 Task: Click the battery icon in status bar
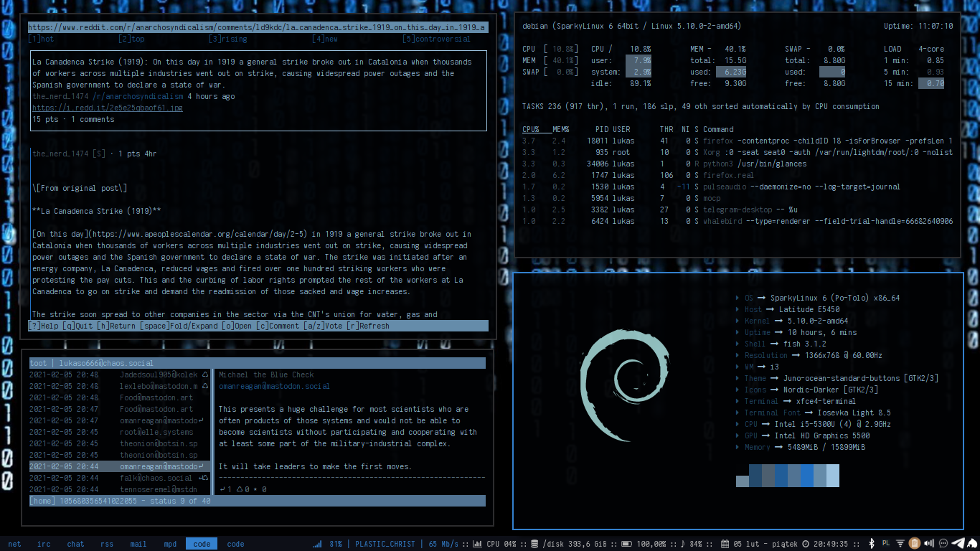(626, 544)
